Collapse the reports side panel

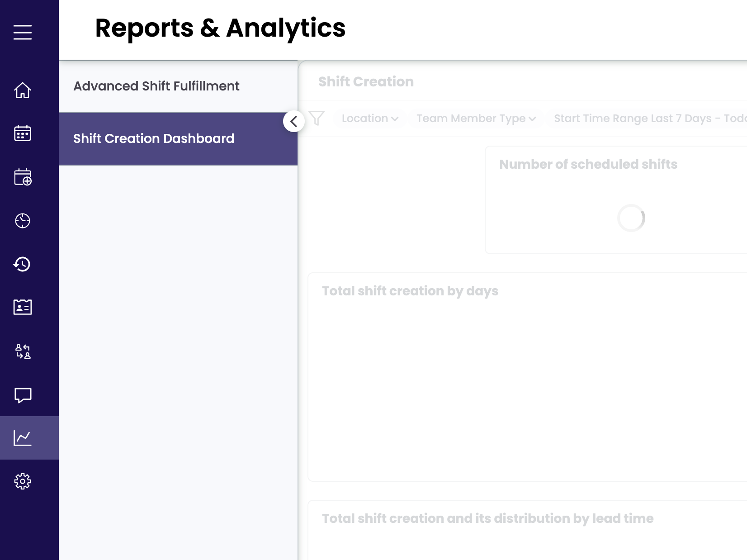coord(294,121)
